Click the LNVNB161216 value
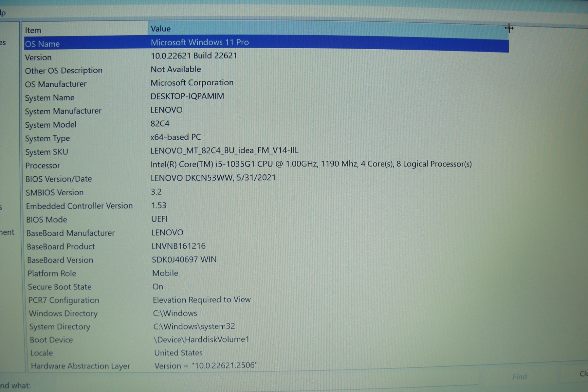 [179, 246]
